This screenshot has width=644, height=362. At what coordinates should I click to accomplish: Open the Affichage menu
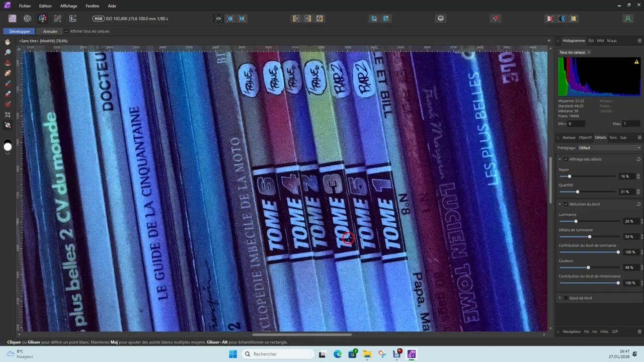point(68,6)
